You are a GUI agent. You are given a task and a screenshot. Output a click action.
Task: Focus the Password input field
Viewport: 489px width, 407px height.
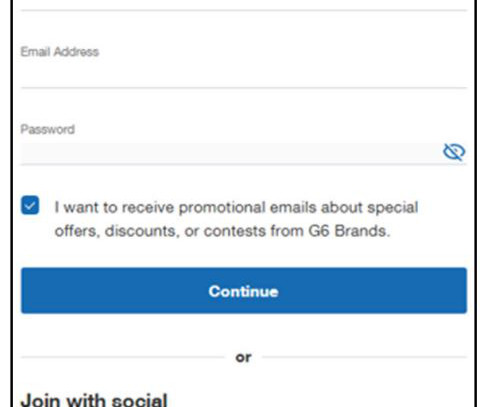(230, 153)
